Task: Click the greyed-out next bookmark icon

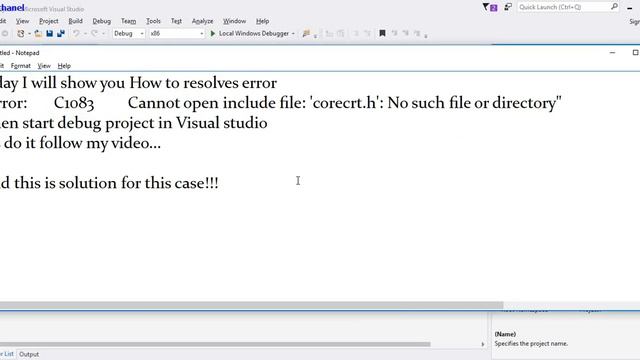Action: 405,33
